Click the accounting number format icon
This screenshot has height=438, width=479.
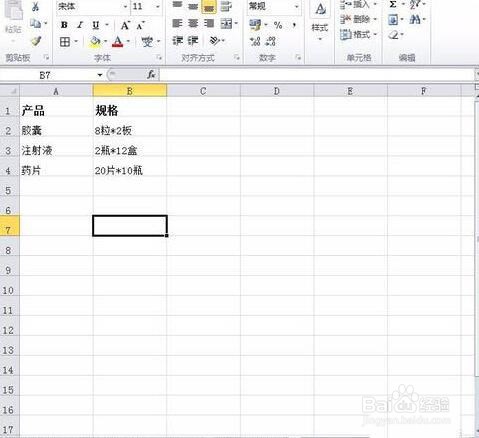tap(255, 24)
